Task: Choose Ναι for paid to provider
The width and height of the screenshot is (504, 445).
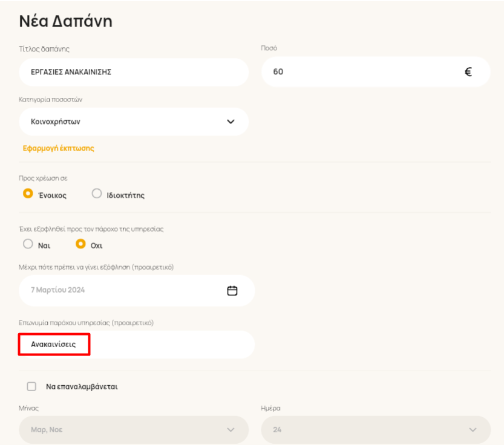Action: point(28,244)
